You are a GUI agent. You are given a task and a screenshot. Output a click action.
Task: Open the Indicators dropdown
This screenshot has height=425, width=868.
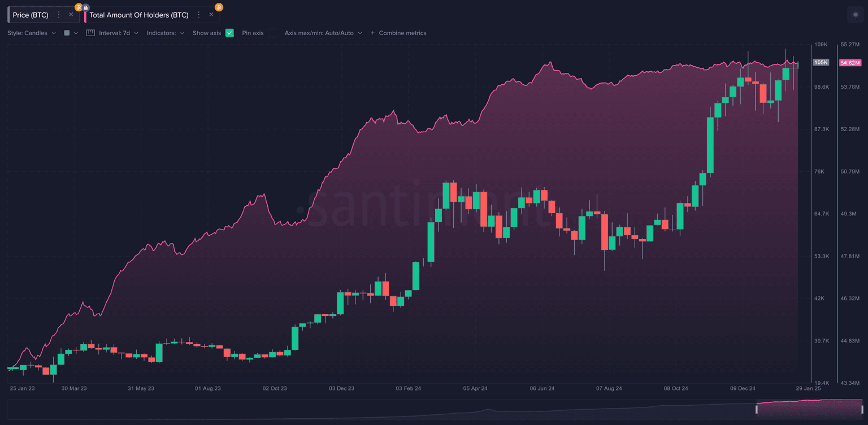pyautogui.click(x=166, y=33)
